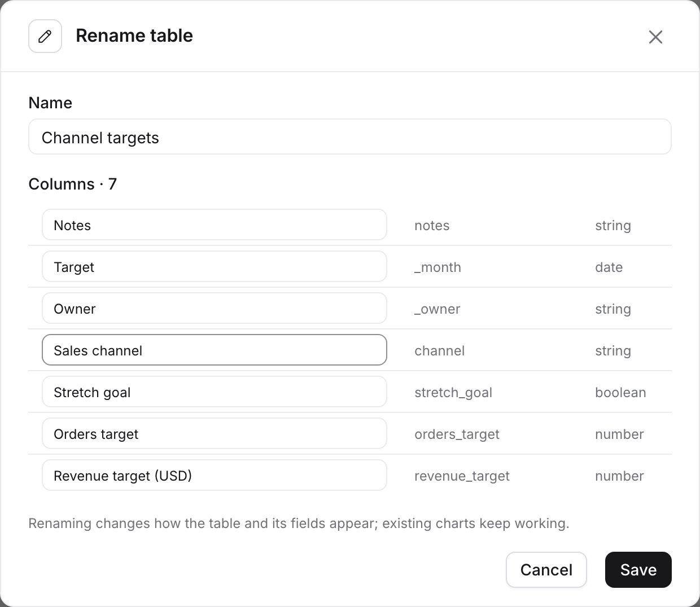
Task: Click the 'Columns · 7' heading
Action: [x=73, y=184]
